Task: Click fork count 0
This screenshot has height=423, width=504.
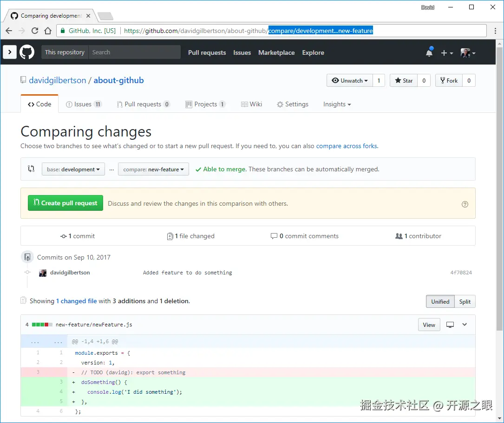Action: click(x=469, y=81)
